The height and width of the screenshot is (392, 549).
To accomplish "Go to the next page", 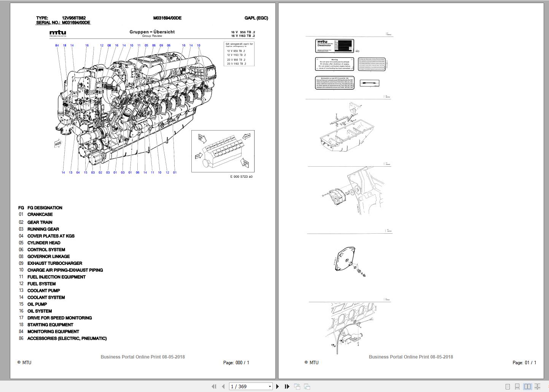I will coord(277,386).
